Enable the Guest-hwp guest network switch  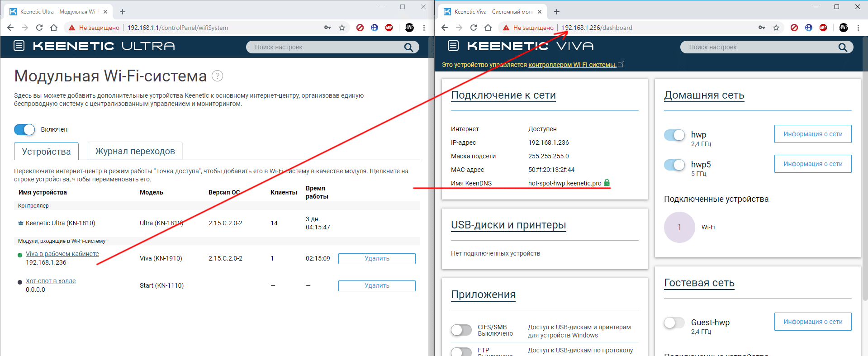(674, 323)
